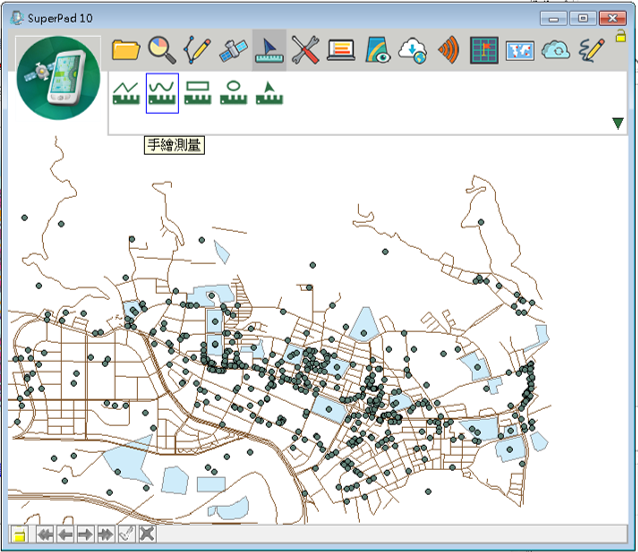This screenshot has width=638, height=552.
Task: Select the ellipse measure tool
Action: point(234,93)
